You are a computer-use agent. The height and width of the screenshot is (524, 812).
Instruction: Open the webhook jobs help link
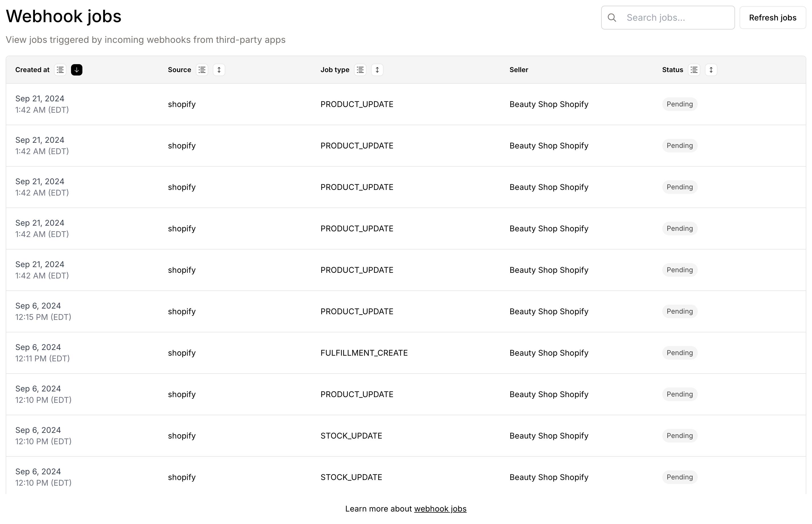(440, 509)
